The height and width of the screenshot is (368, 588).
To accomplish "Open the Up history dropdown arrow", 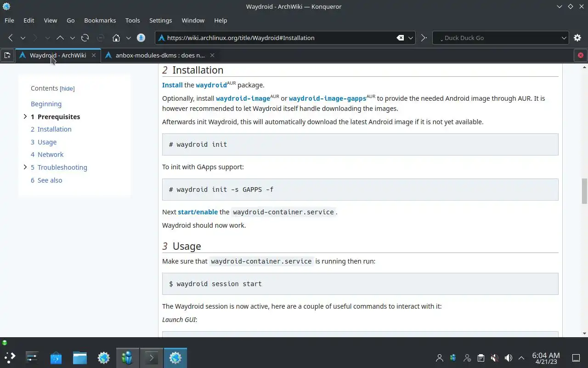I will coord(72,38).
